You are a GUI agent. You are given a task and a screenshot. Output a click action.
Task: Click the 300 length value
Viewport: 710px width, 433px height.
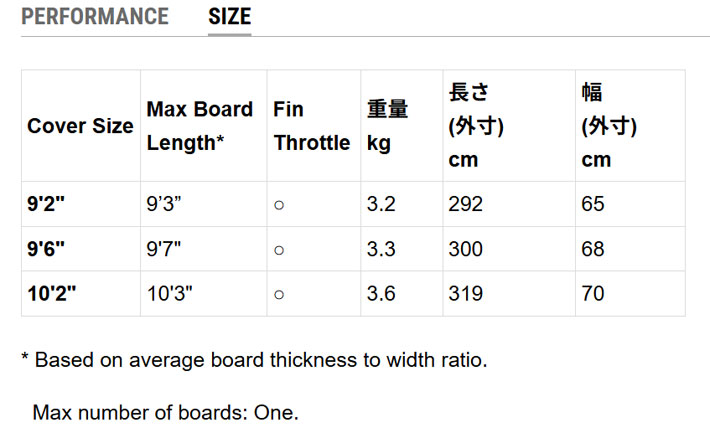pos(465,249)
